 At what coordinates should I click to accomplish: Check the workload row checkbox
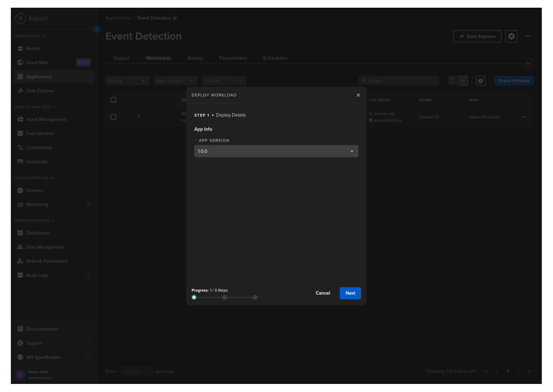(113, 117)
